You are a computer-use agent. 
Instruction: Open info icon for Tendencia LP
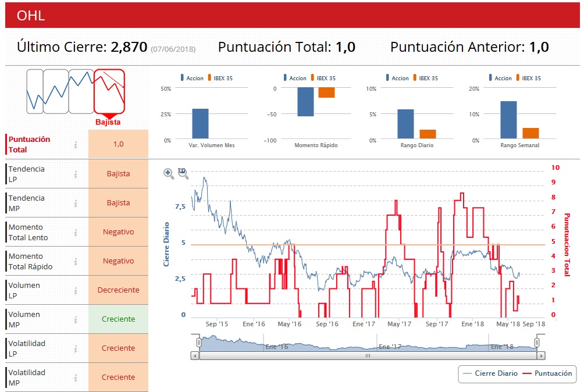[x=76, y=174]
